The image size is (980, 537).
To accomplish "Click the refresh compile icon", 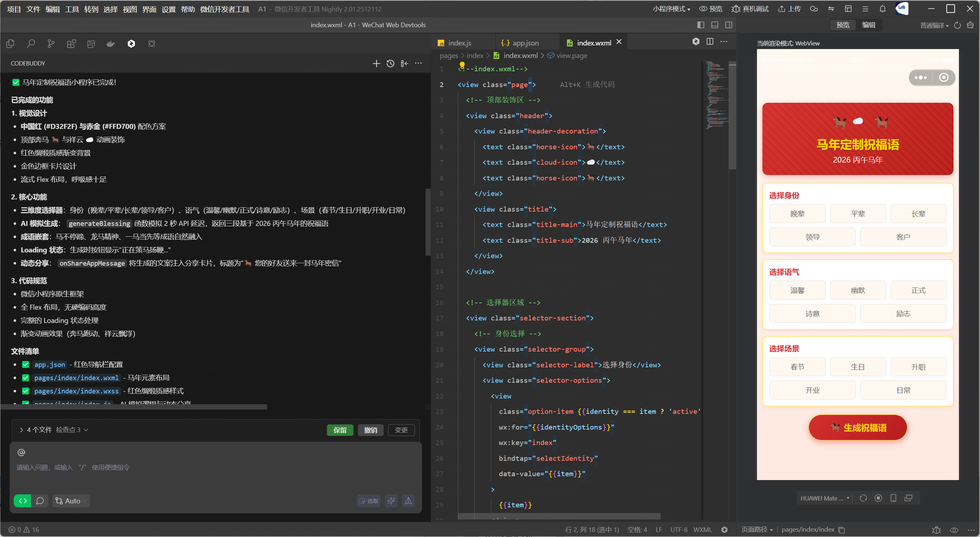I will pos(957,25).
